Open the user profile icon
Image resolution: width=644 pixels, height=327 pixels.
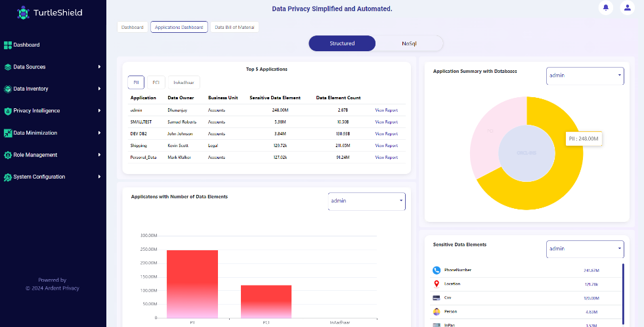point(627,7)
